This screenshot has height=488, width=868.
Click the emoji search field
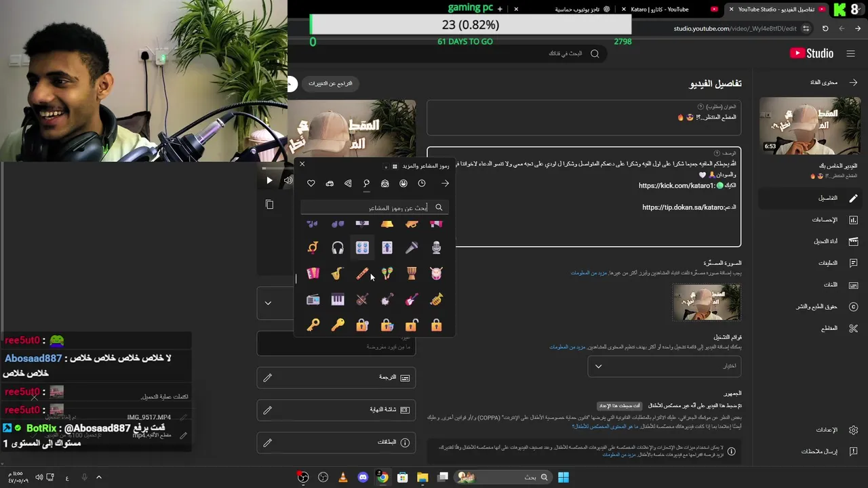pyautogui.click(x=374, y=207)
